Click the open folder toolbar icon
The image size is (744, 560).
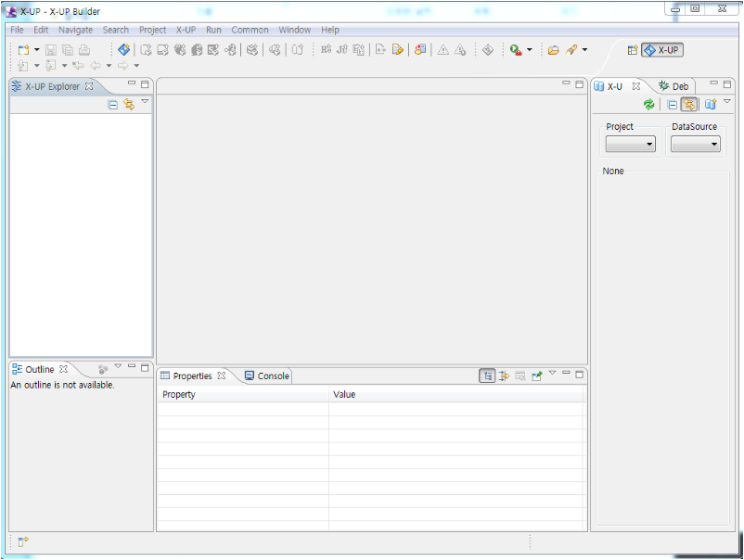coord(553,50)
